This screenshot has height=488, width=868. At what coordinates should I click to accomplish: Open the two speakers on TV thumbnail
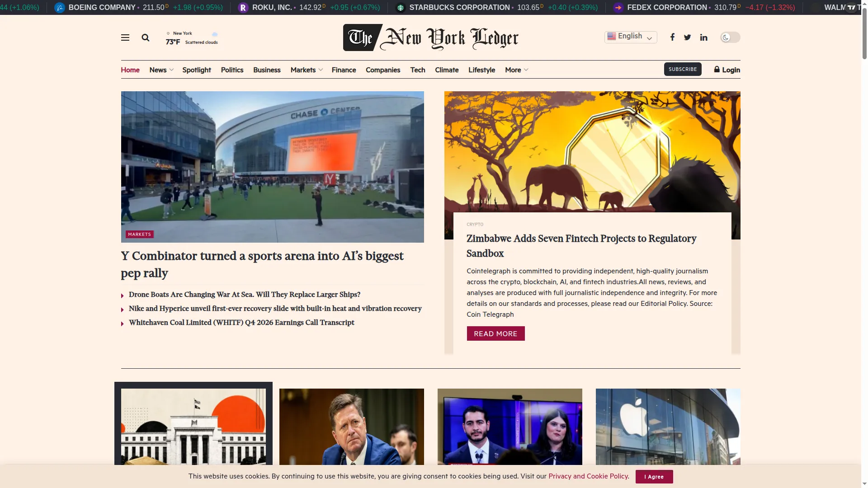click(510, 427)
